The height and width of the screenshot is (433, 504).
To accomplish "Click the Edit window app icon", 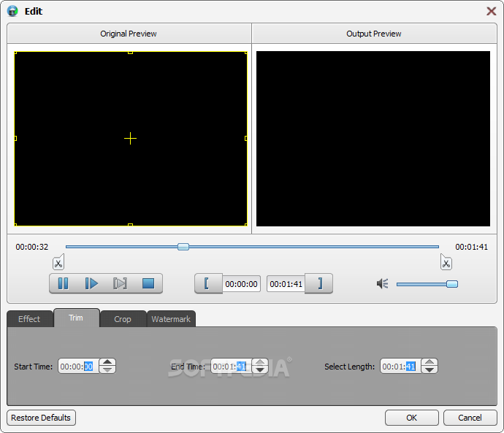I will 12,11.
